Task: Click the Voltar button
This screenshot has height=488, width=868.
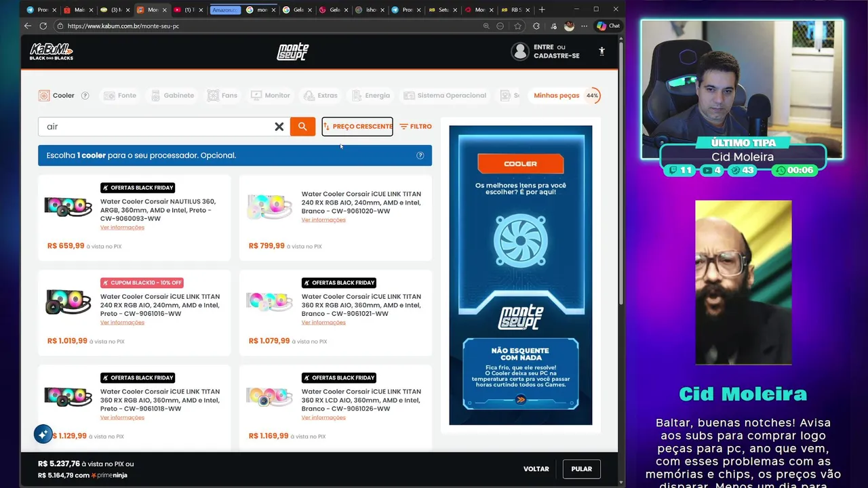Action: (536, 469)
